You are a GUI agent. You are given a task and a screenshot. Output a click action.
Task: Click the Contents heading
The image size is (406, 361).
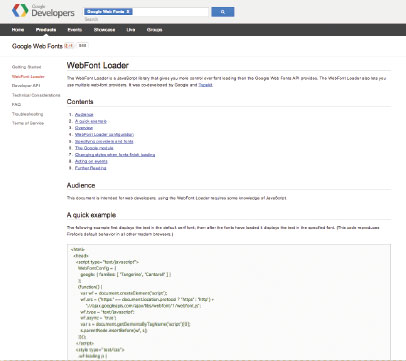click(80, 102)
